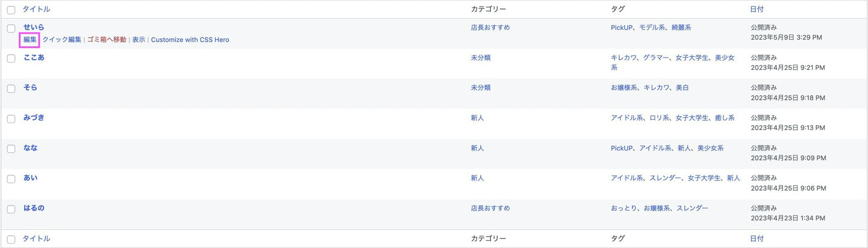Toggle the select-all checkbox in header
Viewport: 868px width, 248px height.
tap(11, 10)
